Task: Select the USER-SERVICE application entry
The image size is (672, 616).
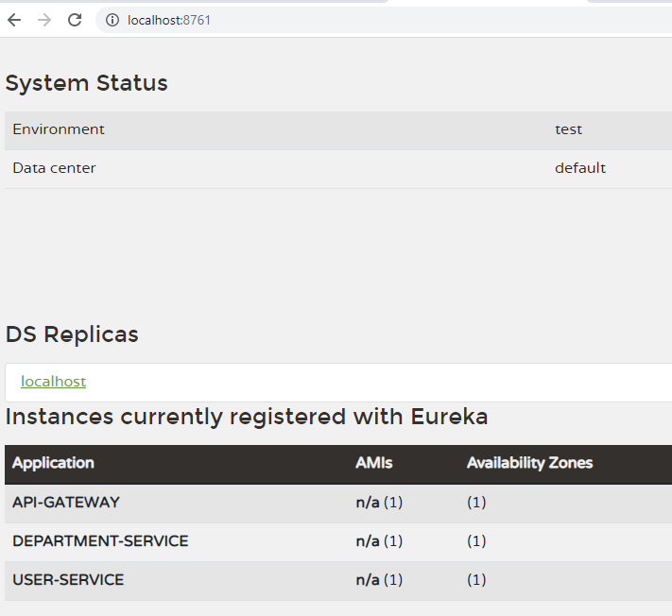Action: click(x=68, y=580)
